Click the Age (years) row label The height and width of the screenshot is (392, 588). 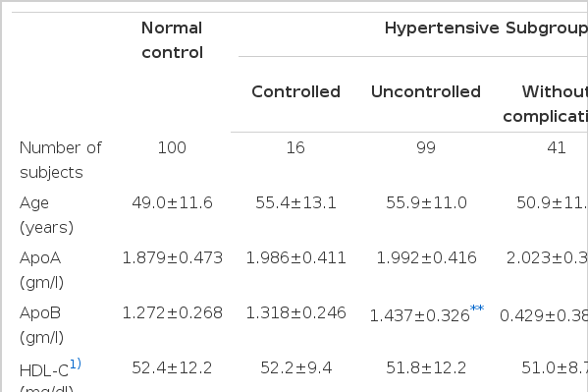46,215
